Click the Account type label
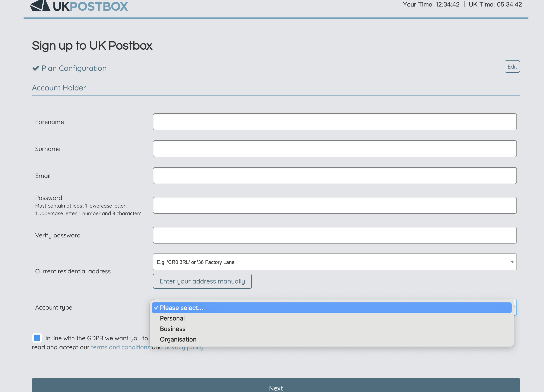Screen dimensions: 544x392 pos(54,308)
